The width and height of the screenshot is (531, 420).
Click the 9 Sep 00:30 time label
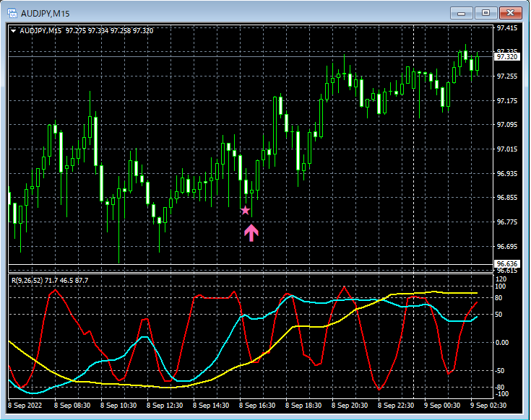442,405
